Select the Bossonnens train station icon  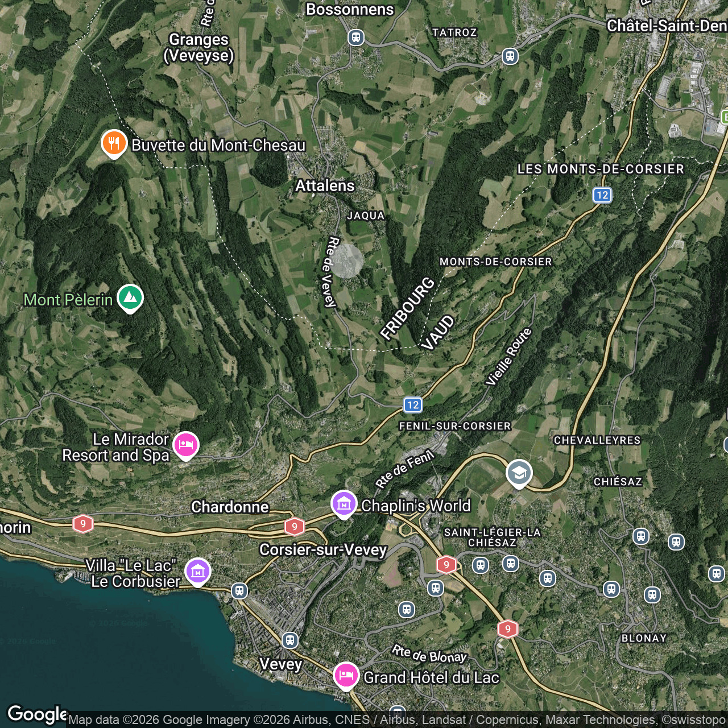pyautogui.click(x=356, y=38)
